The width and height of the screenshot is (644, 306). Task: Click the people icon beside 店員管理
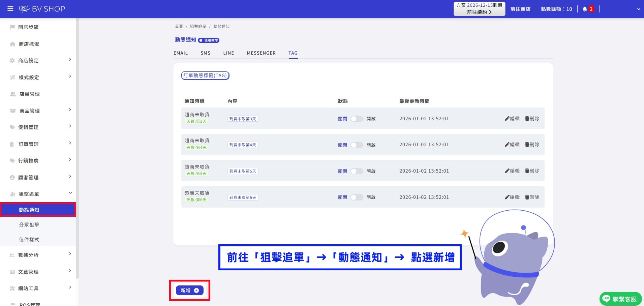click(x=13, y=94)
